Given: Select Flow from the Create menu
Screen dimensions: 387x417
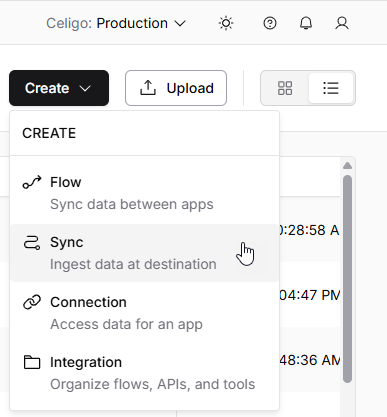Looking at the screenshot, I should point(144,193).
